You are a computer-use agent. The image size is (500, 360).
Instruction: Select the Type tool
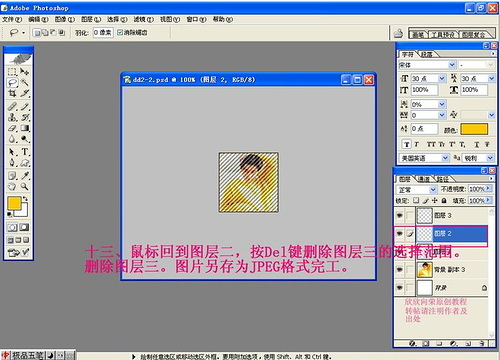[x=25, y=152]
